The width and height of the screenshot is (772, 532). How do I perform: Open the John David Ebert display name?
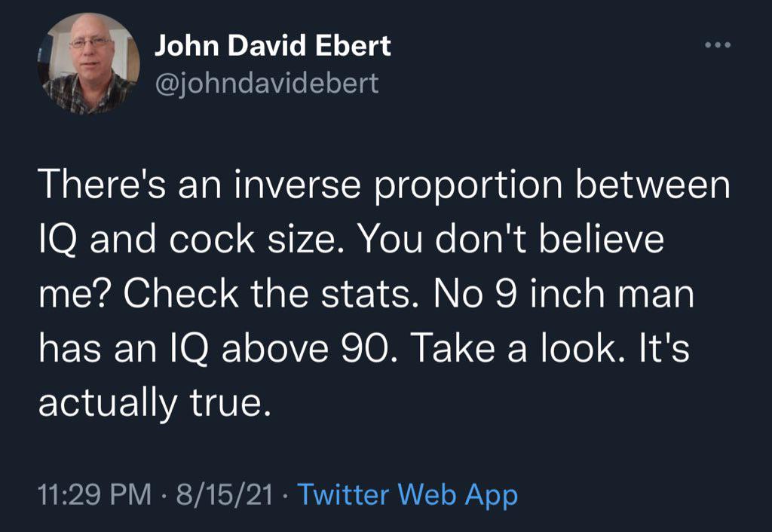coord(272,47)
